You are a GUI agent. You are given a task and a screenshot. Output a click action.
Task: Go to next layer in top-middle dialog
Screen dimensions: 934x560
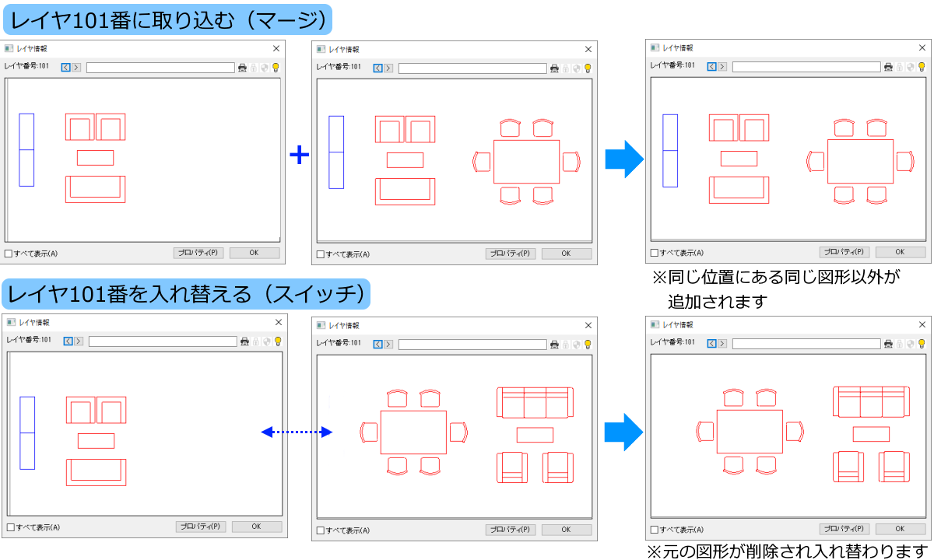[388, 68]
